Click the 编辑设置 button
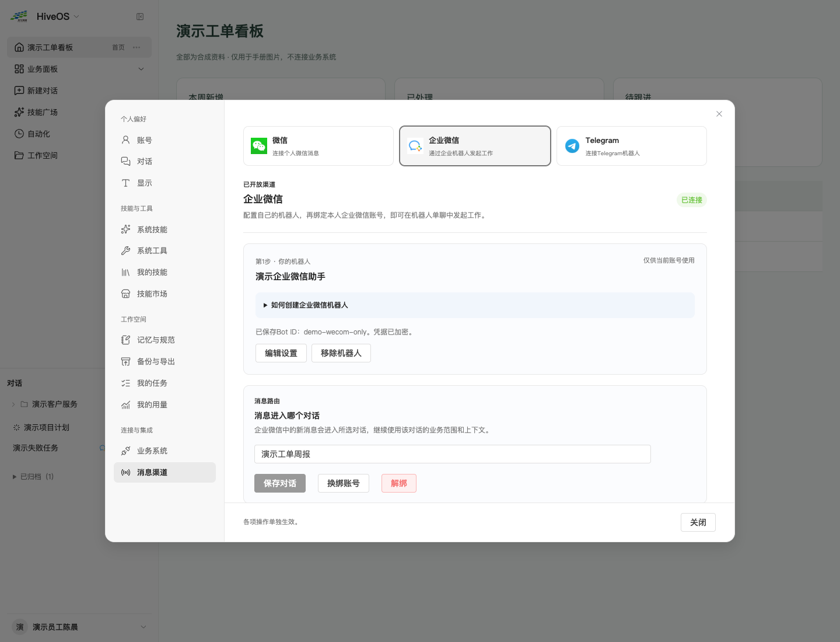 281,353
